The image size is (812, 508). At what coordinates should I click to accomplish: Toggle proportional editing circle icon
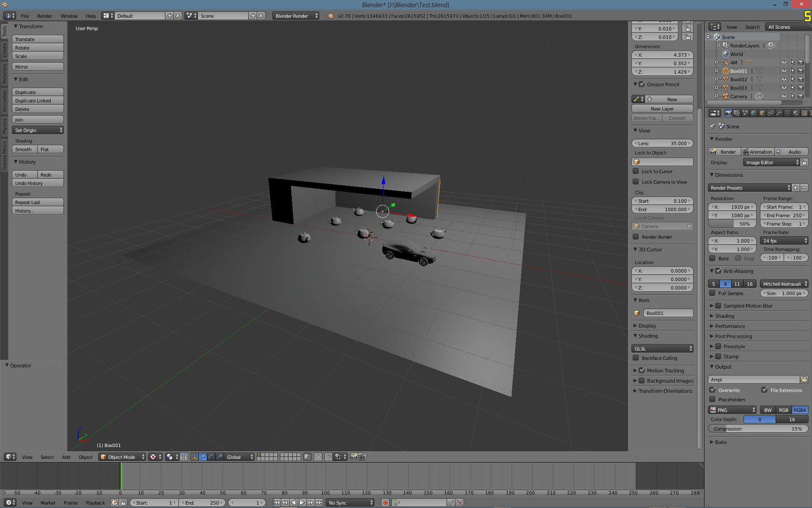(318, 457)
